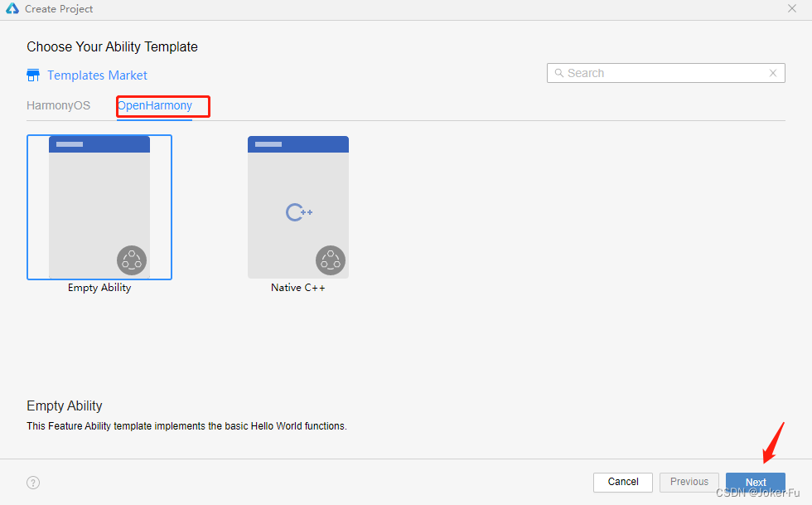Click the Empty Ability description heading
Screen dimensions: 812x505
[x=65, y=405]
